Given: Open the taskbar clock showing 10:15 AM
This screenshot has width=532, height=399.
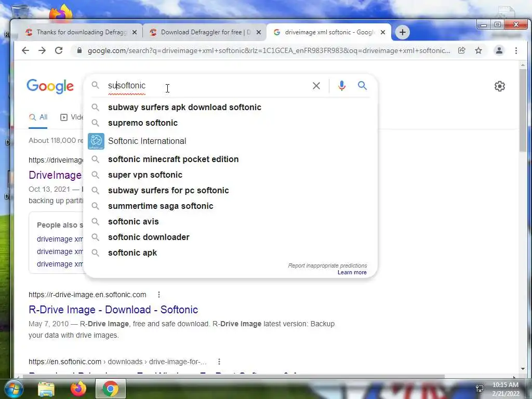Looking at the screenshot, I should click(x=506, y=389).
